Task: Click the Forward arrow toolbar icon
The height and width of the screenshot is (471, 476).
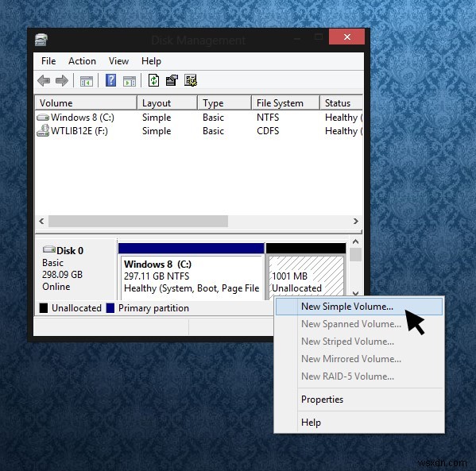Action: click(62, 81)
